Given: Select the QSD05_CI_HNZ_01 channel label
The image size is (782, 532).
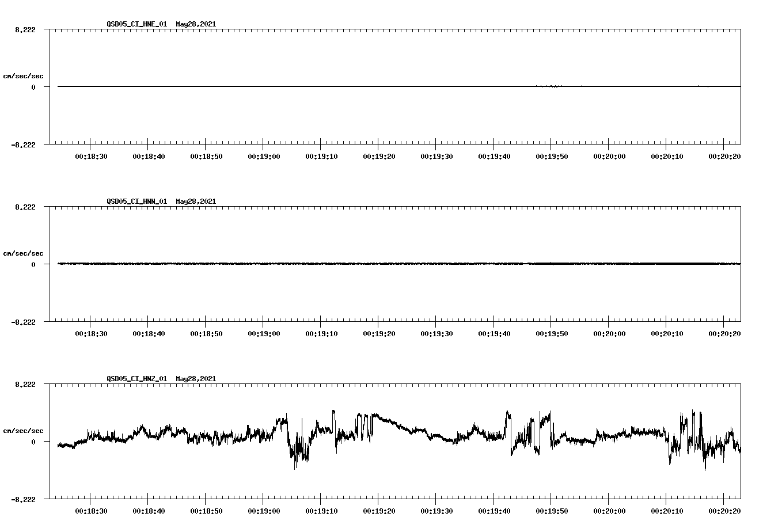Looking at the screenshot, I should [136, 379].
